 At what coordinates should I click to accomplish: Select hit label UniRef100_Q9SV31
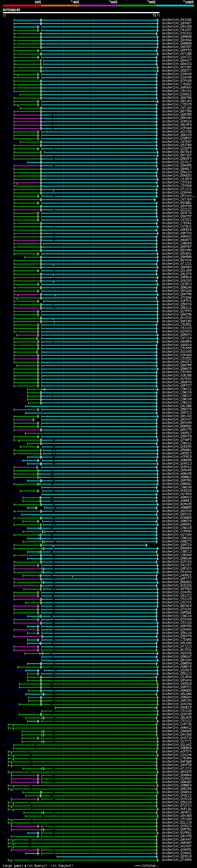[x=177, y=514]
